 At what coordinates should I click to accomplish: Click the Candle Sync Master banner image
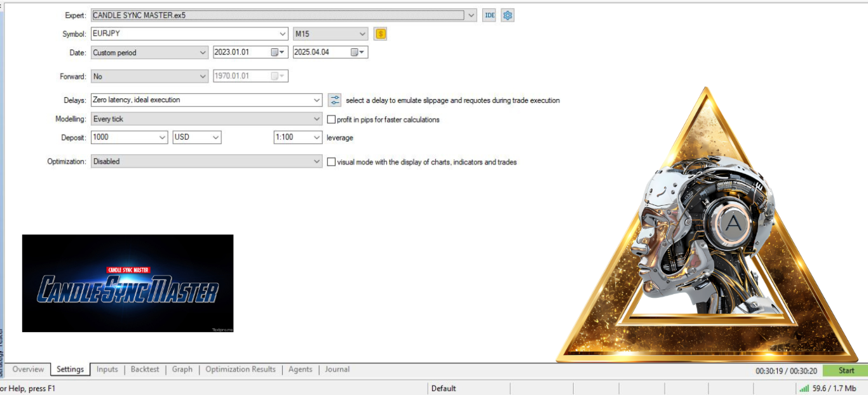coord(128,283)
